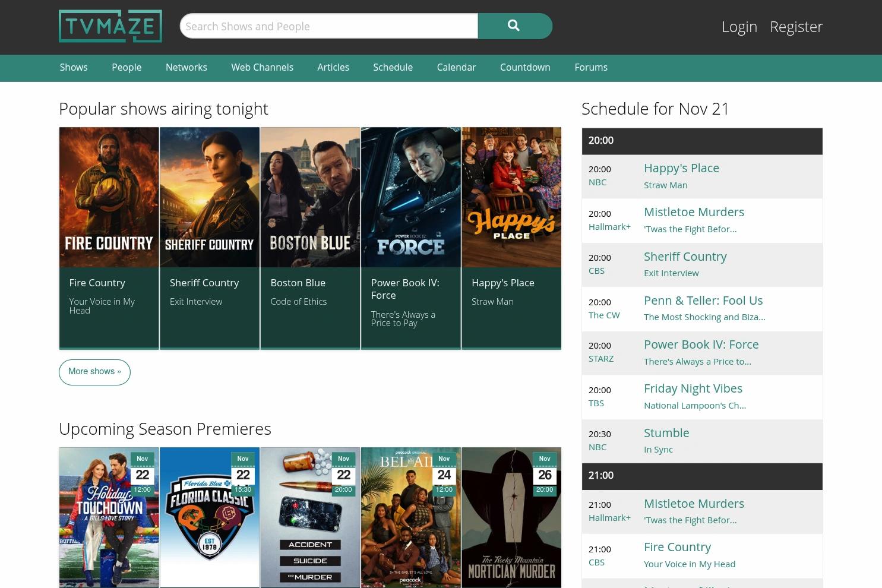
Task: Open the Fire Country poster
Action: click(109, 197)
